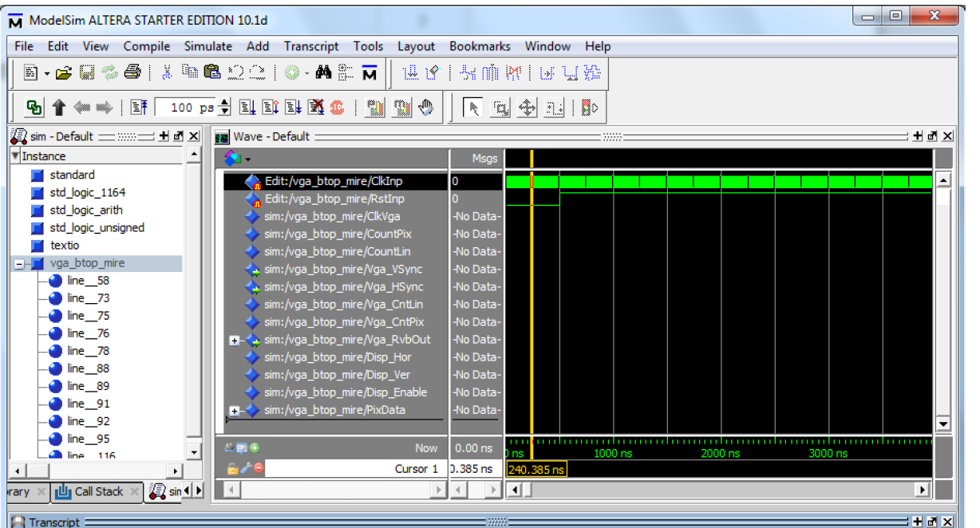Open the File menu
This screenshot has height=528, width=980.
[x=24, y=46]
